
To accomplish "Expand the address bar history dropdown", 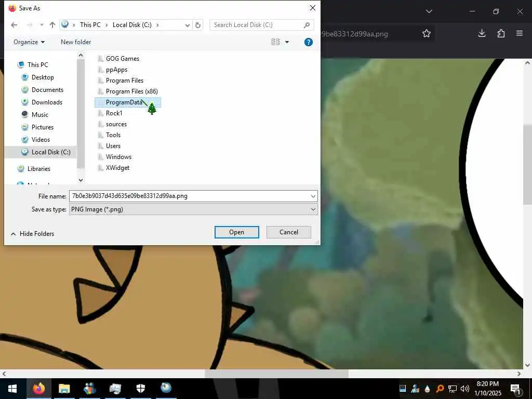I will pos(187,25).
